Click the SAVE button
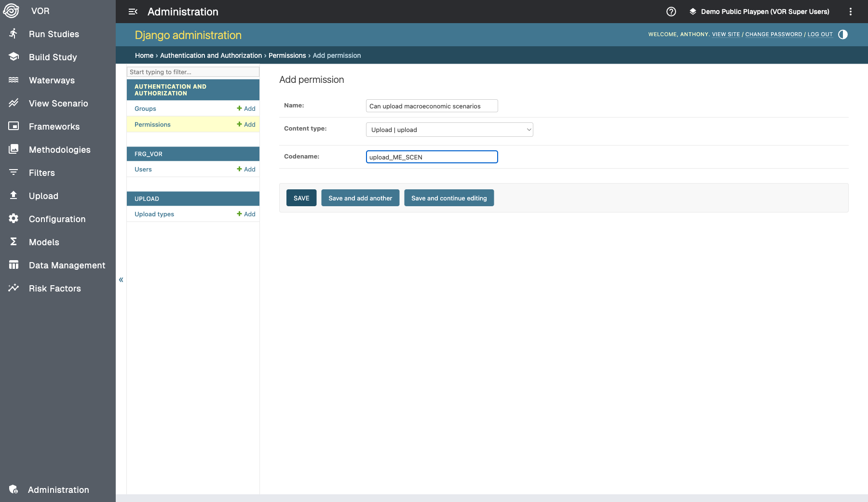The height and width of the screenshot is (502, 868). pyautogui.click(x=301, y=198)
